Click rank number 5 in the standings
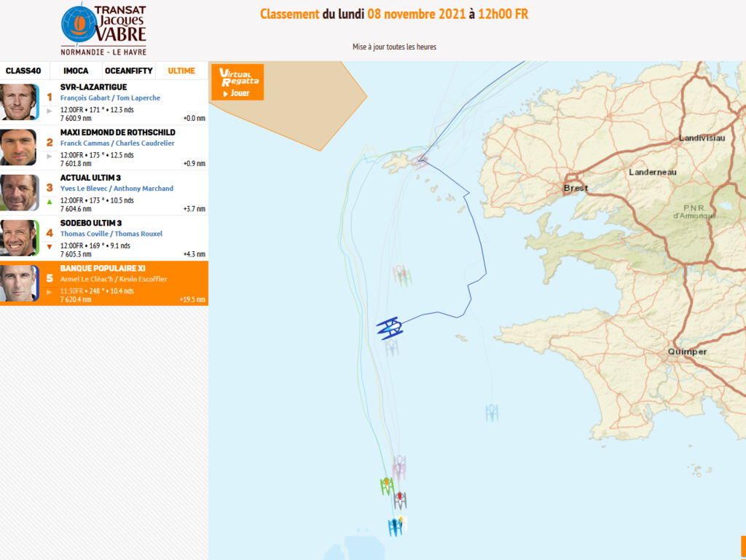Viewport: 746px width, 560px height. click(x=50, y=279)
